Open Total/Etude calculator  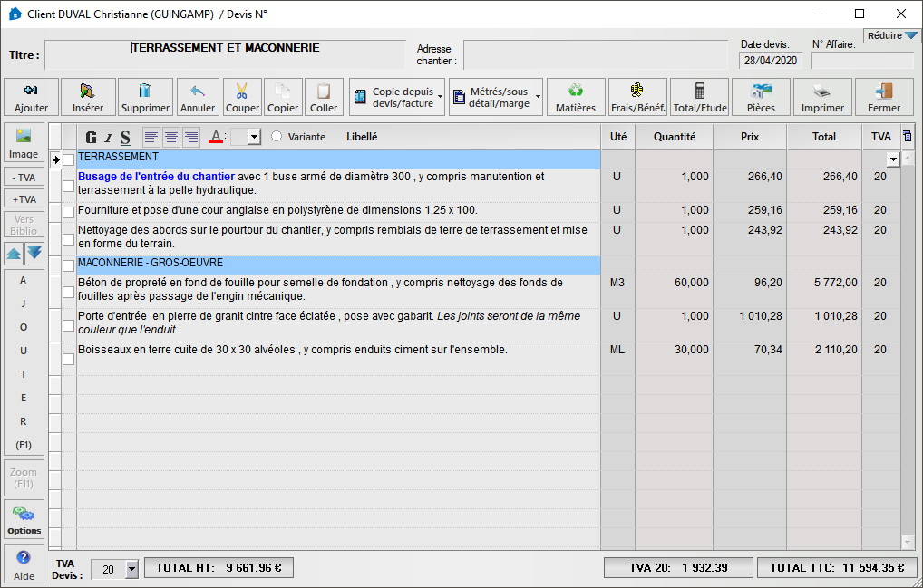pos(700,96)
